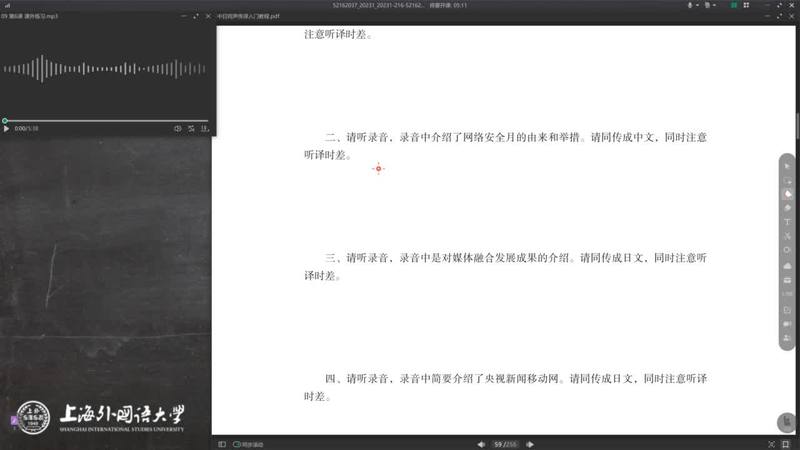The height and width of the screenshot is (450, 800).
Task: Play the audio recording
Action: pyautogui.click(x=6, y=129)
